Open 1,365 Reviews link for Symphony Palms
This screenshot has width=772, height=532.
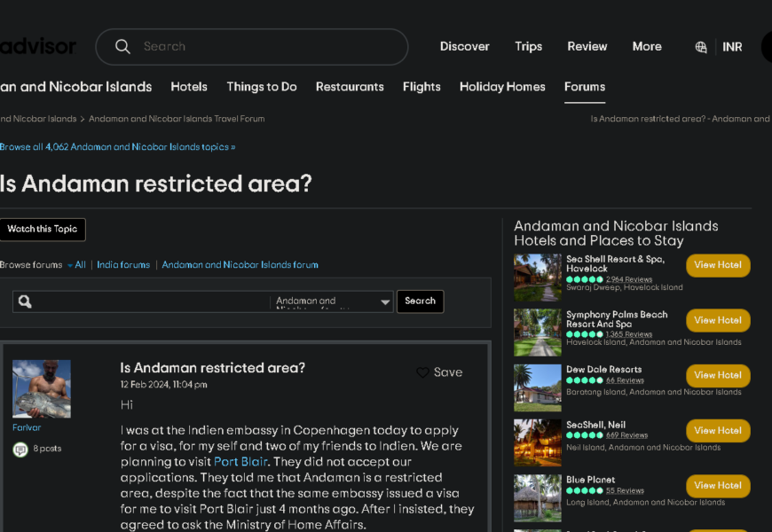pyautogui.click(x=629, y=334)
